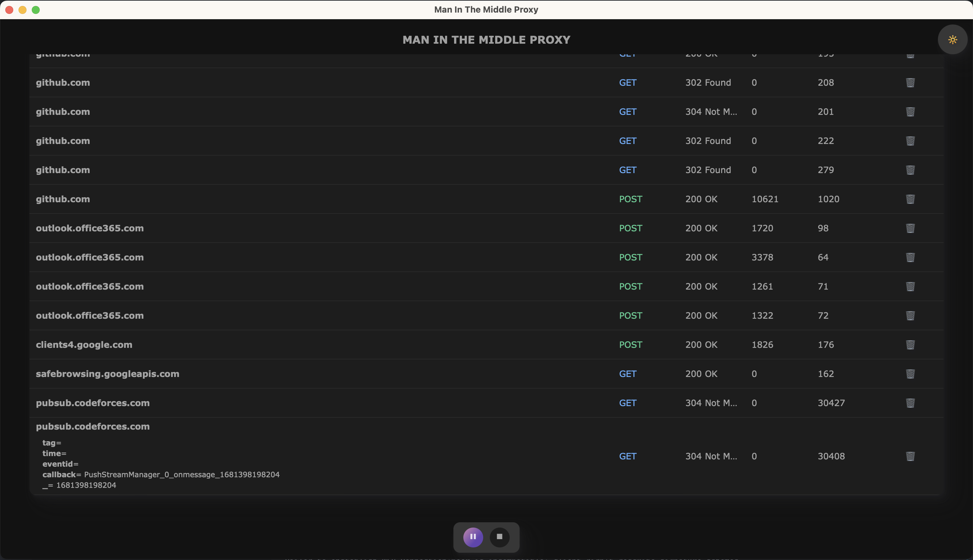Screen dimensions: 973x560
Task: Click GET method of github.com 222 row
Action: click(627, 141)
